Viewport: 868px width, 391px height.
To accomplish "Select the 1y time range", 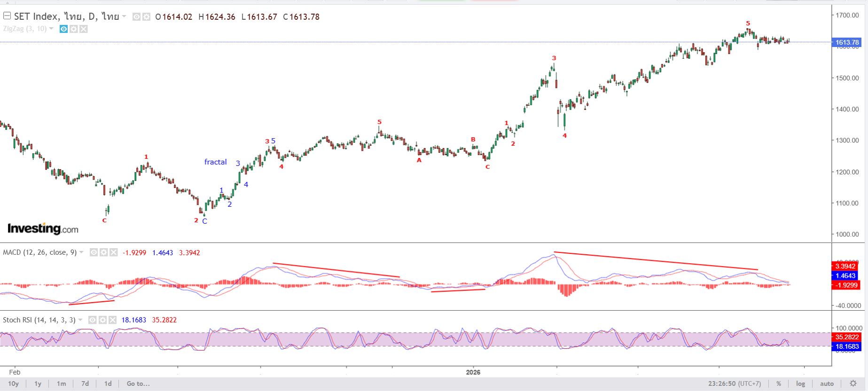I will [38, 383].
